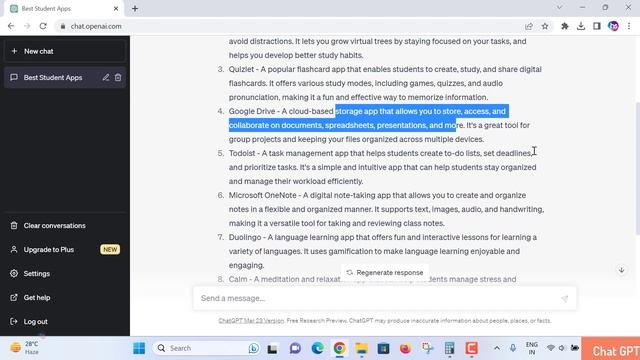Expand the tab search chevron
Image resolution: width=640 pixels, height=360 pixels.
[560, 7]
